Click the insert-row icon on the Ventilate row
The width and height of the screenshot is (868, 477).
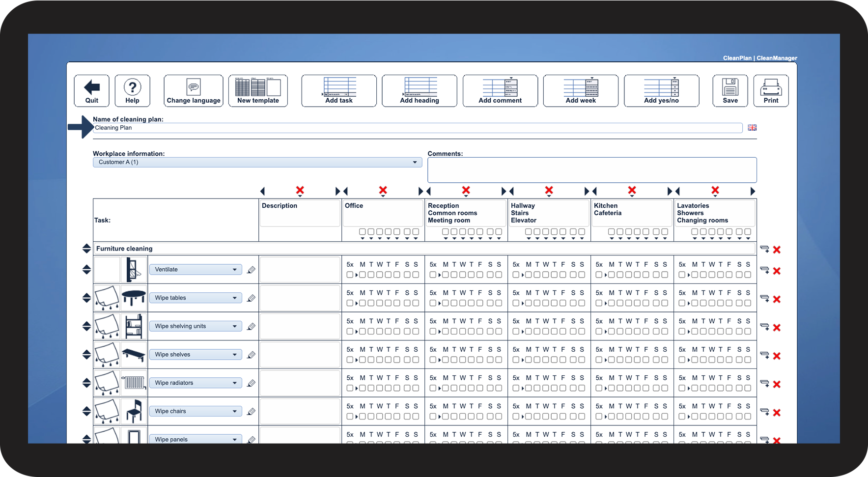pos(764,270)
